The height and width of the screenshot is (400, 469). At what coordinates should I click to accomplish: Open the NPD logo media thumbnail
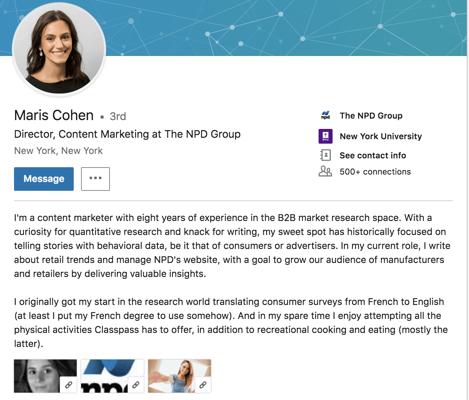tap(113, 376)
